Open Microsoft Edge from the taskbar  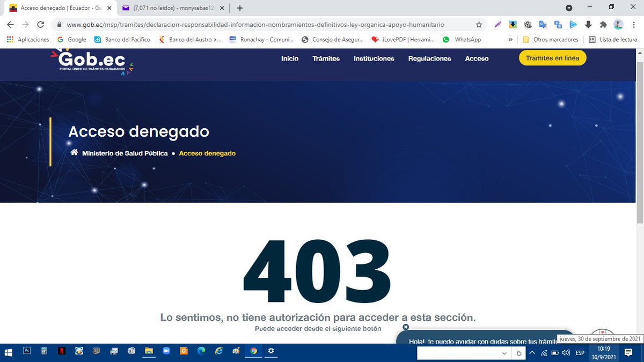pyautogui.click(x=201, y=351)
